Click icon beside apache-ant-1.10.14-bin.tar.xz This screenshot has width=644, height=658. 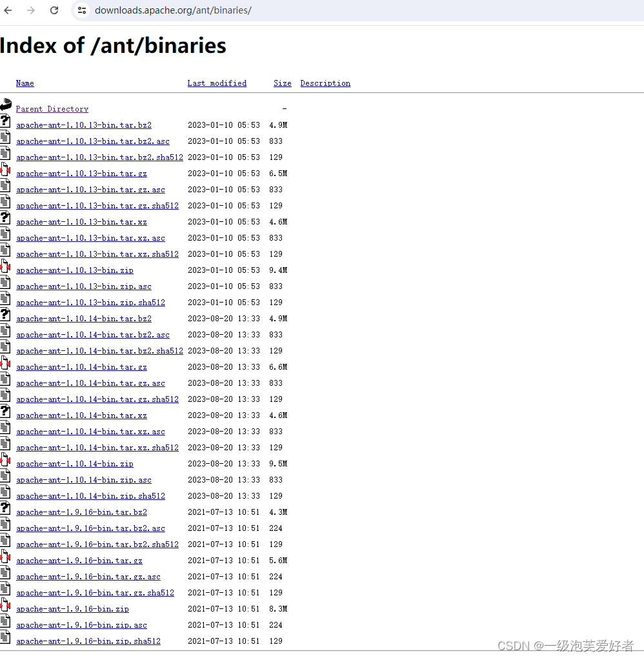5,412
